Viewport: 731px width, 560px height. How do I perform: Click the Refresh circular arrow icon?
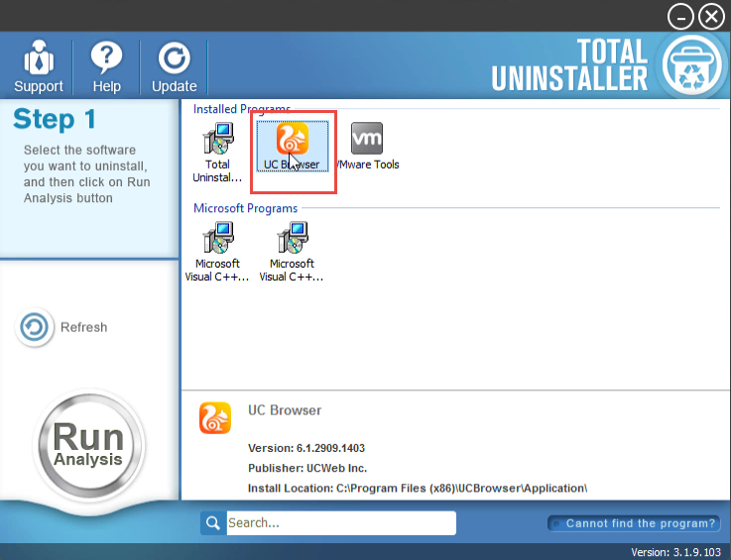tap(34, 327)
